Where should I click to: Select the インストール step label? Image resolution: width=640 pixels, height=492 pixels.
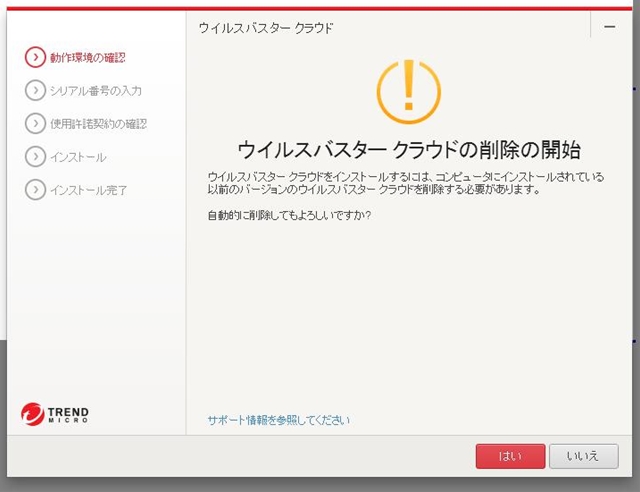tap(78, 157)
